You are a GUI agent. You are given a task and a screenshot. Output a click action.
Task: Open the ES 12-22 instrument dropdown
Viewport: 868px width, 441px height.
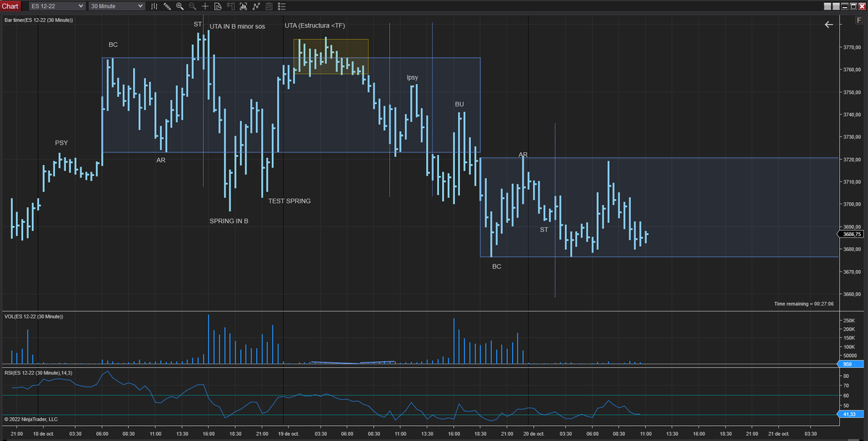tap(56, 6)
